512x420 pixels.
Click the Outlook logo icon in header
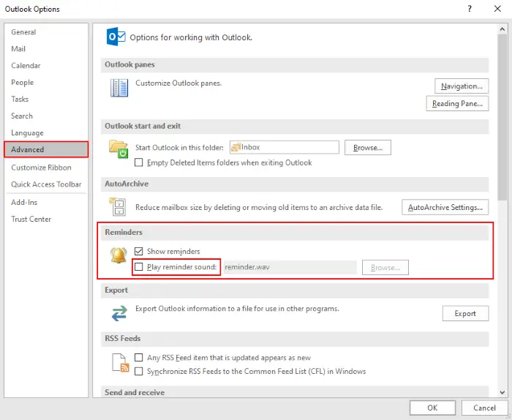point(116,37)
